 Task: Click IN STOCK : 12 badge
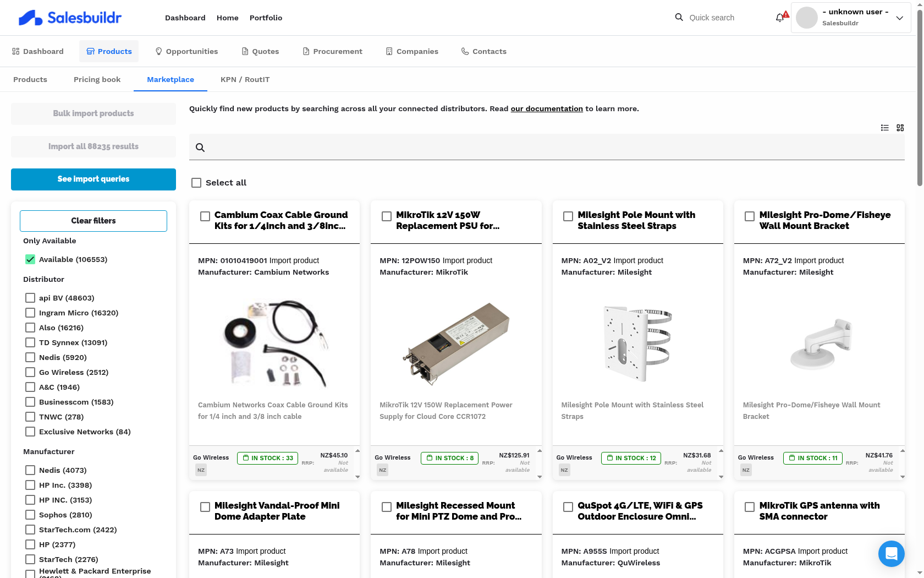pos(631,458)
